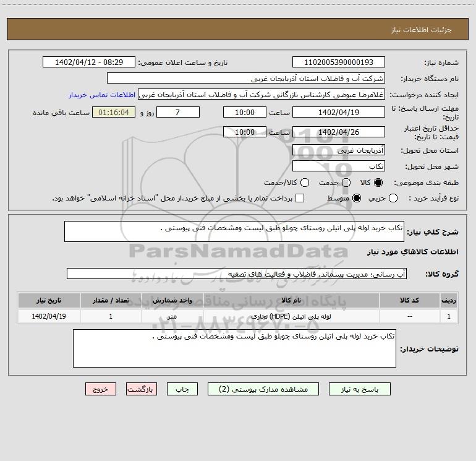Click the خروج exit button

coord(101,389)
